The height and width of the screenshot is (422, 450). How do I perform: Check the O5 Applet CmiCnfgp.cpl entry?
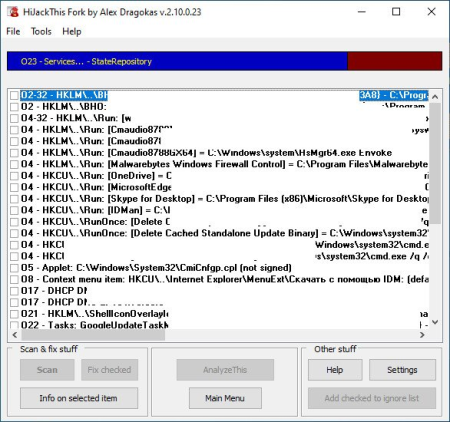14,268
